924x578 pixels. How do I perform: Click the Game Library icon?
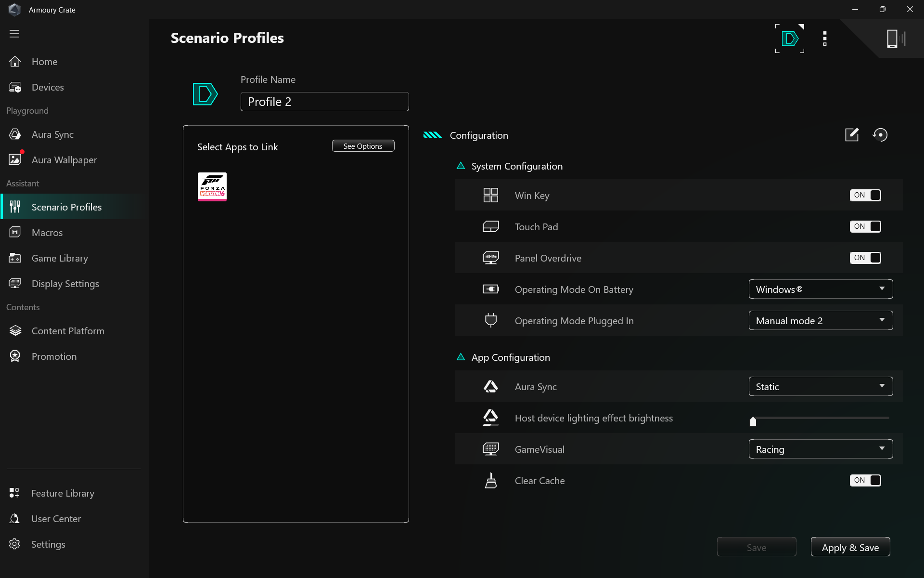click(15, 258)
